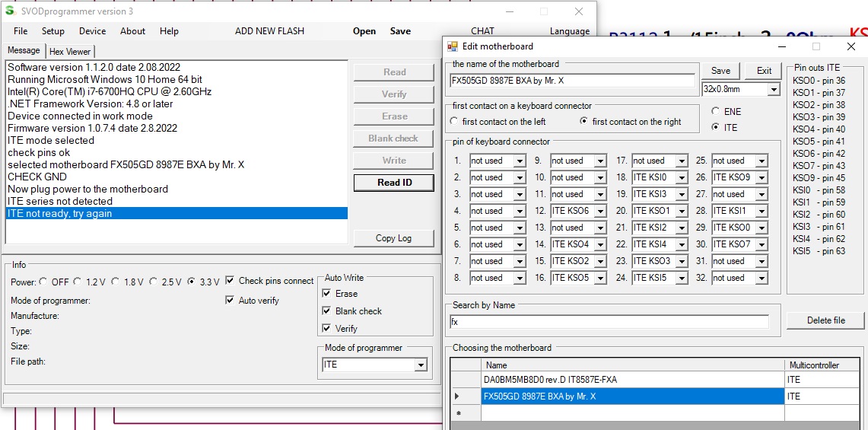
Task: Toggle the Check pins connect checkbox
Action: click(x=231, y=281)
